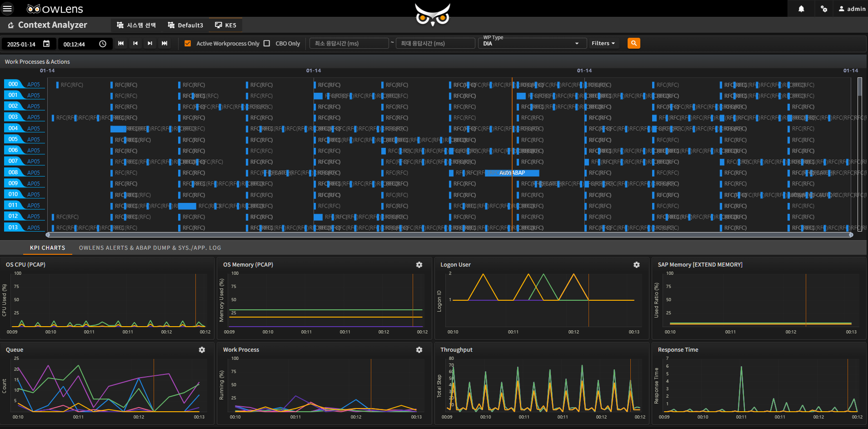Viewport: 868px width, 429px height.
Task: Click the owl logo at top center
Action: click(433, 15)
